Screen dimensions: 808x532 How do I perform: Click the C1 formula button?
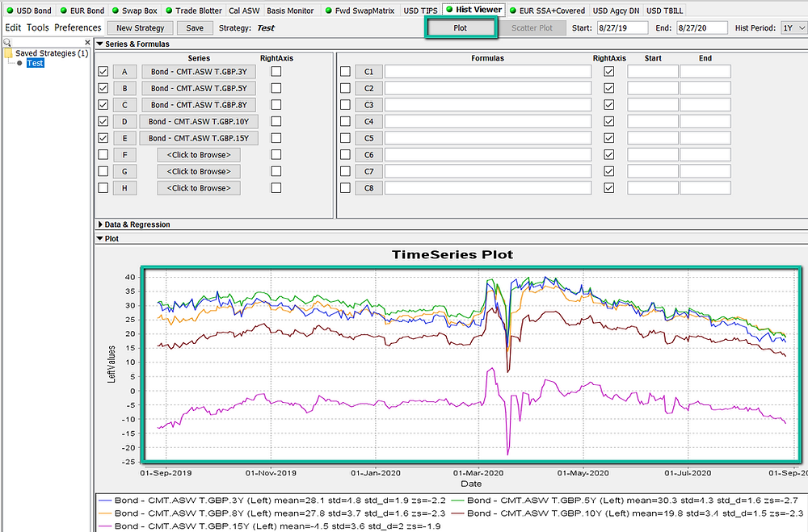click(369, 72)
